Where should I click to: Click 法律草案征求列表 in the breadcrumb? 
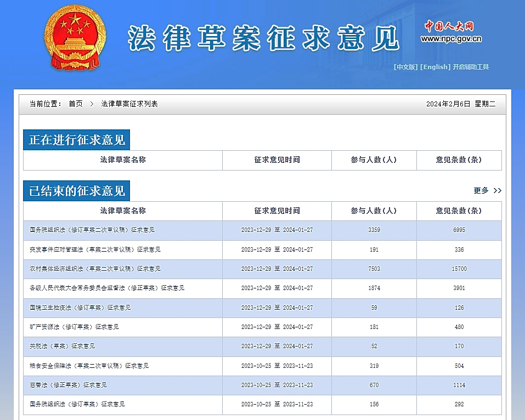[x=129, y=104]
